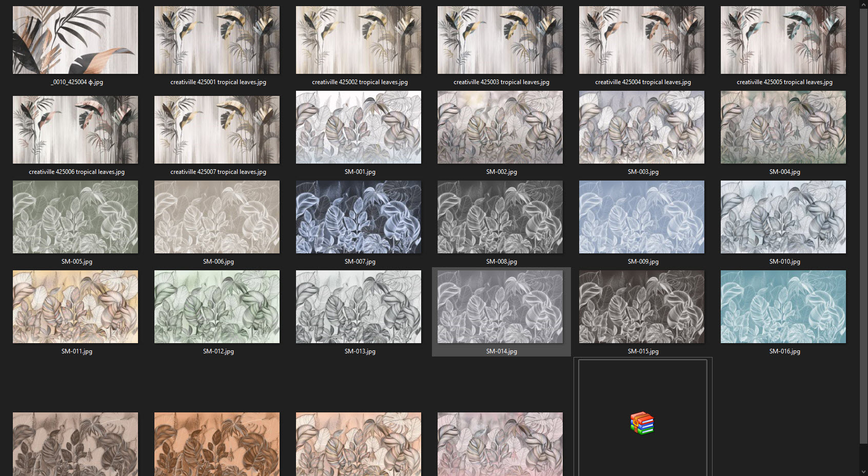
Task: Click the file name creativille 425006 tropical leaves.jpg
Action: [x=76, y=172]
